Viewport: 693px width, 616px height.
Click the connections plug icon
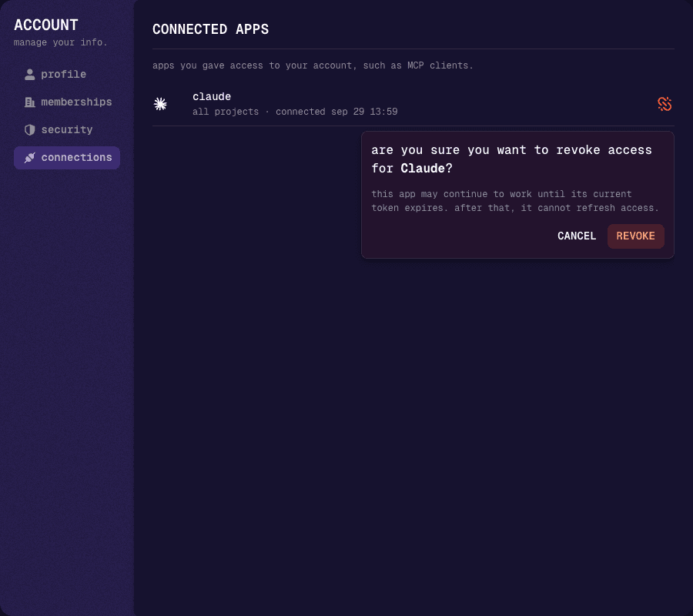29,158
